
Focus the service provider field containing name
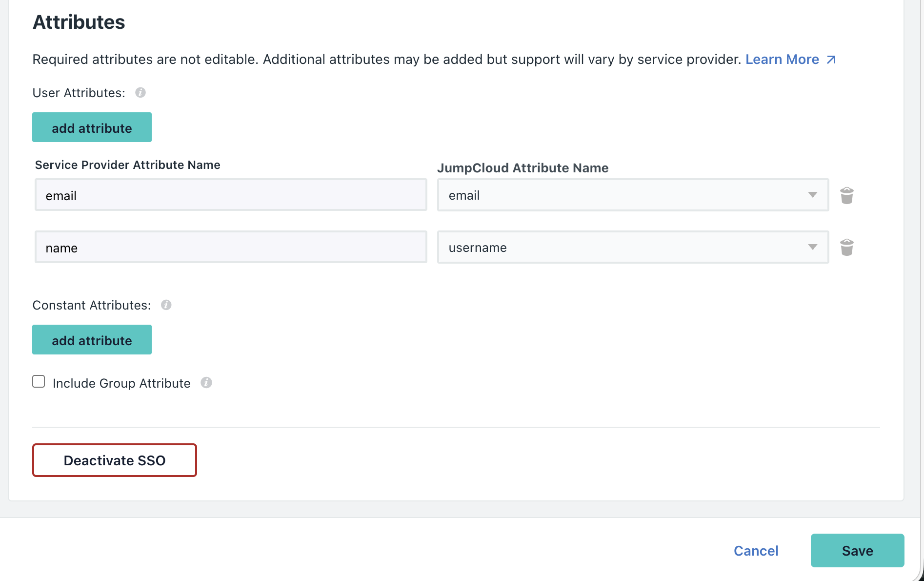(x=231, y=248)
